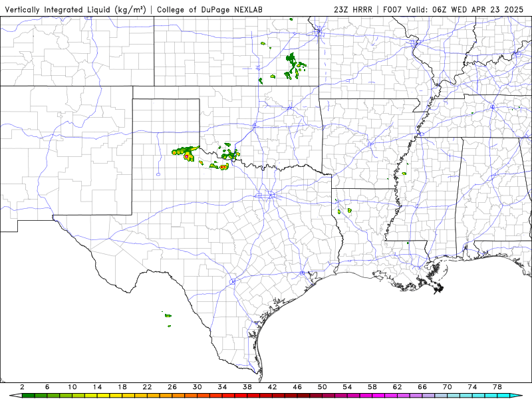Screen dimensions: 532x399
Task: Click the "23Z HRRR" model run text
Action: click(x=353, y=9)
